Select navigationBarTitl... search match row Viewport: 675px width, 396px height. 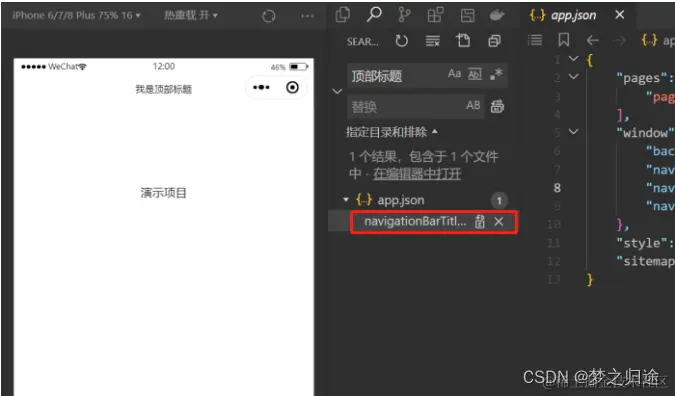click(x=422, y=221)
